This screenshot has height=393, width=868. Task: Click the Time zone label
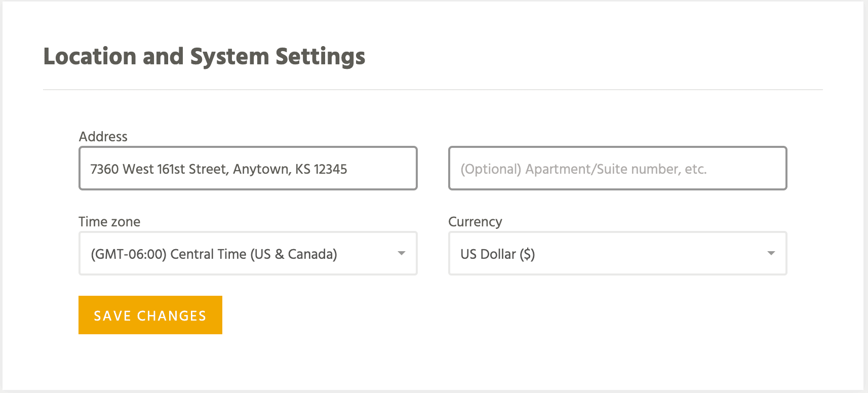tap(109, 222)
